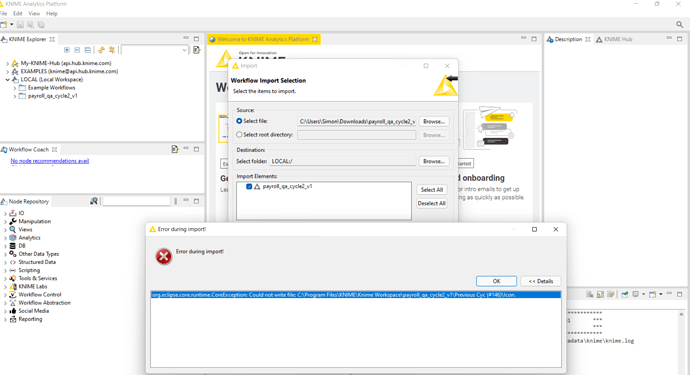
Task: Select the Reporting node category
Action: 30,320
